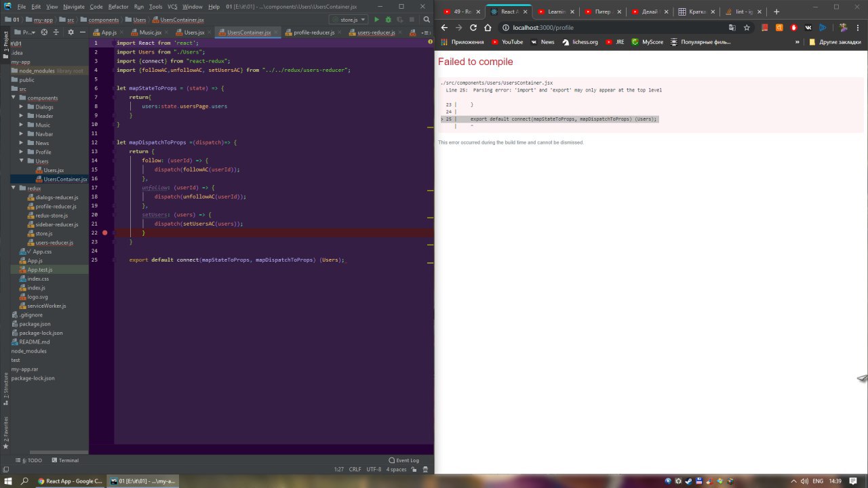Reload the localhost page in Chrome
Screen dimensions: 868x488
point(473,28)
